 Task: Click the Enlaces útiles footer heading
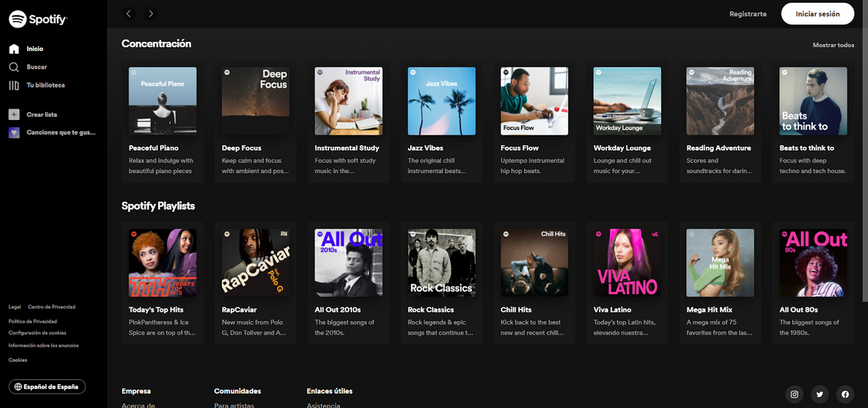click(x=330, y=391)
